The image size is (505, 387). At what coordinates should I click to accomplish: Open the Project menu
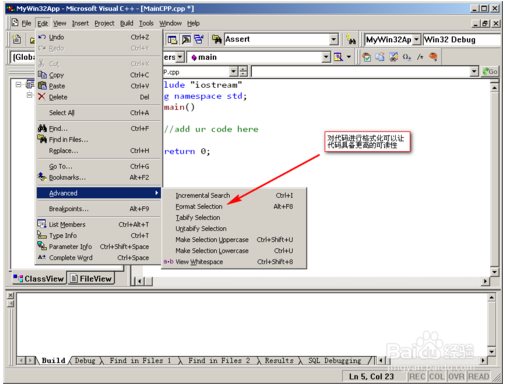(104, 23)
